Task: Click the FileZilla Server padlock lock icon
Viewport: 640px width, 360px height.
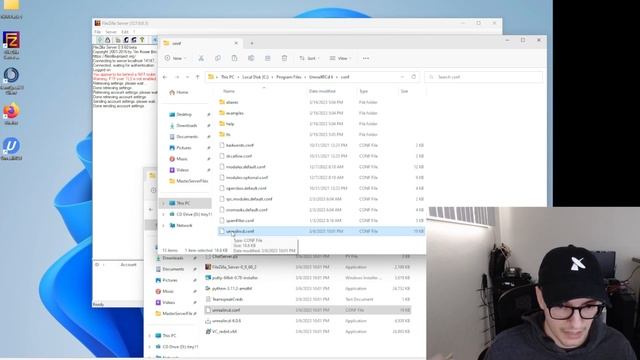Action: click(108, 40)
